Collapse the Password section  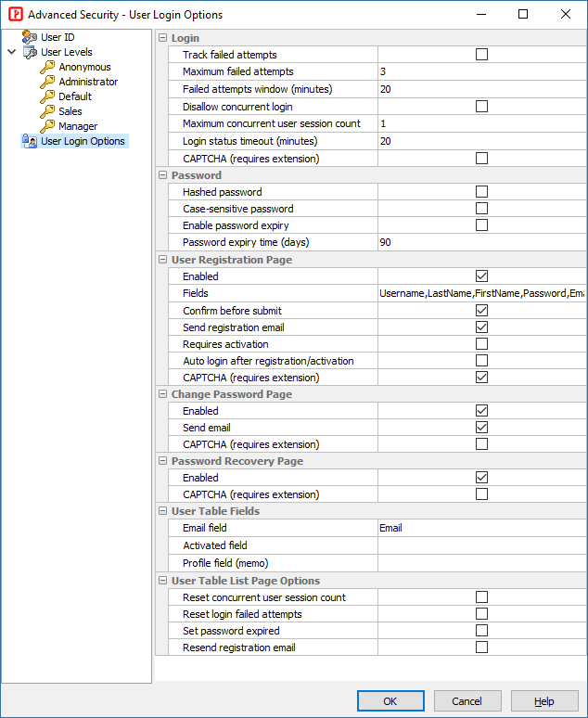pos(162,175)
